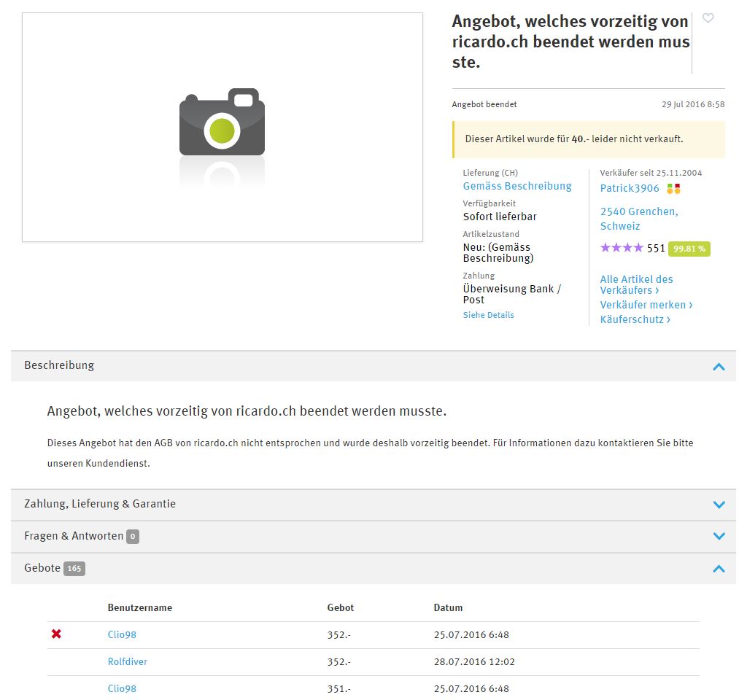Screen dimensions: 739x700
Task: Open Gemäss Beschreibung delivery link
Action: pyautogui.click(x=517, y=186)
